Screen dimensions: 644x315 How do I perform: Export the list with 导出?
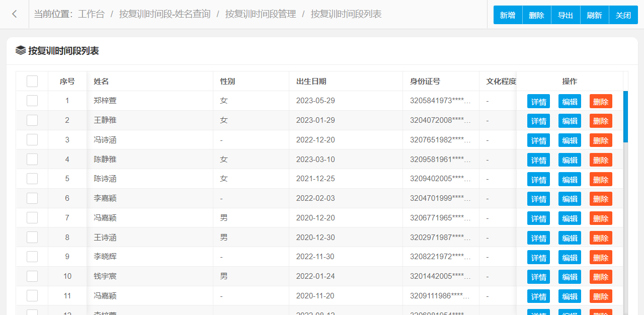click(566, 15)
